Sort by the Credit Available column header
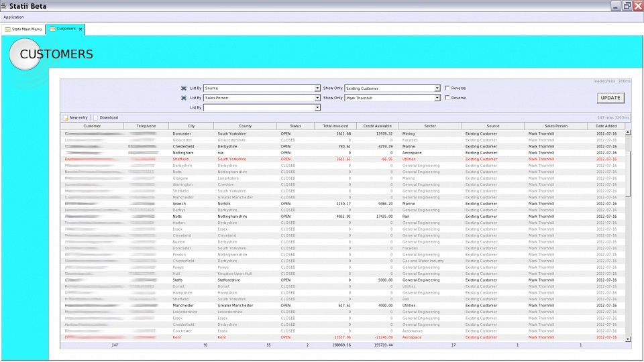The image size is (644, 362). (x=377, y=126)
